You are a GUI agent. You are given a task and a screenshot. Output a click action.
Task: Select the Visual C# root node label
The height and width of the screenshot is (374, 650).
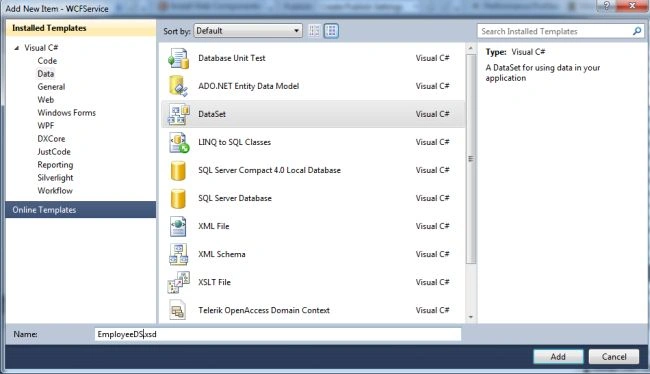point(41,48)
